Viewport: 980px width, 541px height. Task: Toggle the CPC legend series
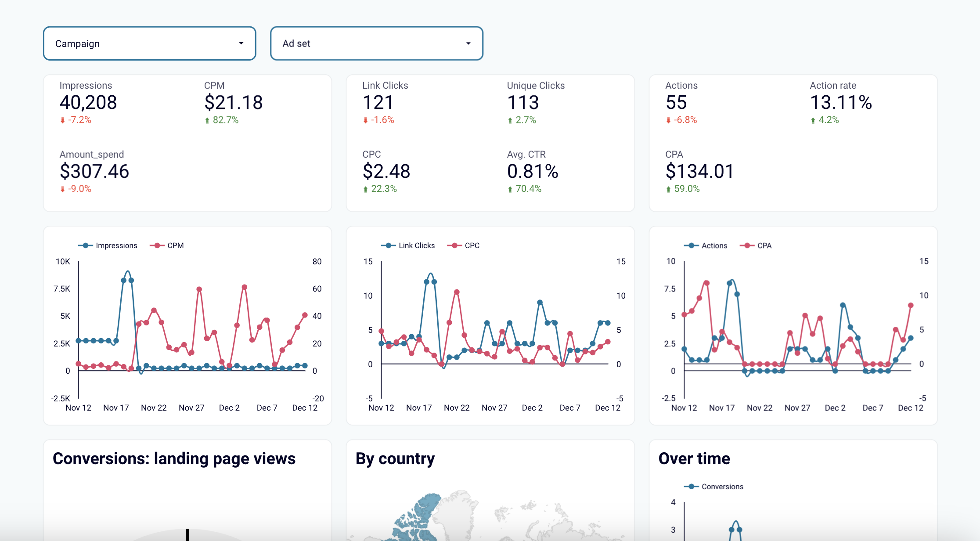(463, 245)
